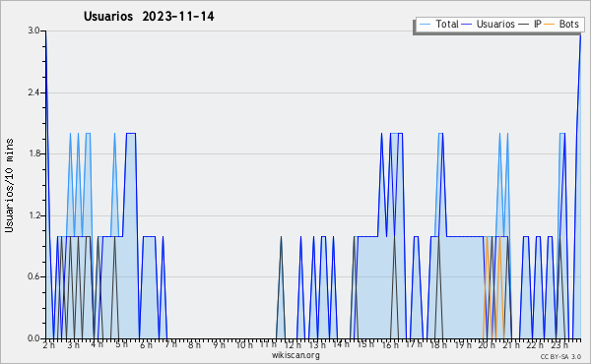Click the y-axis value 0.6
Image resolution: width=591 pixels, height=364 pixels.
pyautogui.click(x=33, y=276)
